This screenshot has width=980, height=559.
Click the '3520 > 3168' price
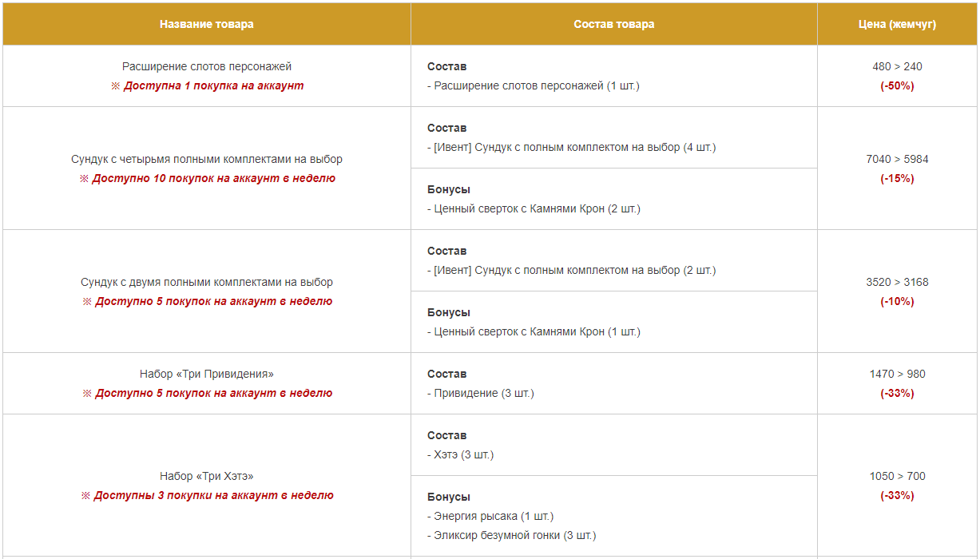898,282
